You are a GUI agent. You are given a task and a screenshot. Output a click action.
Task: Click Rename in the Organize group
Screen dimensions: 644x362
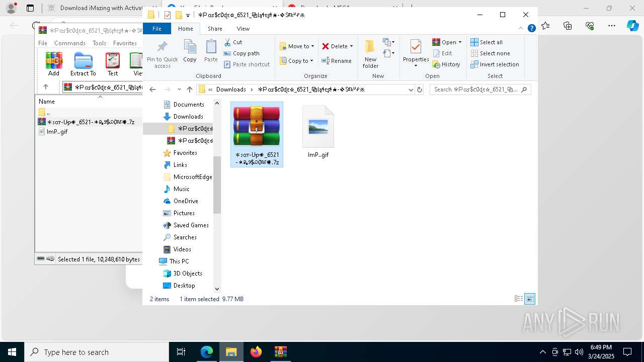click(x=337, y=61)
